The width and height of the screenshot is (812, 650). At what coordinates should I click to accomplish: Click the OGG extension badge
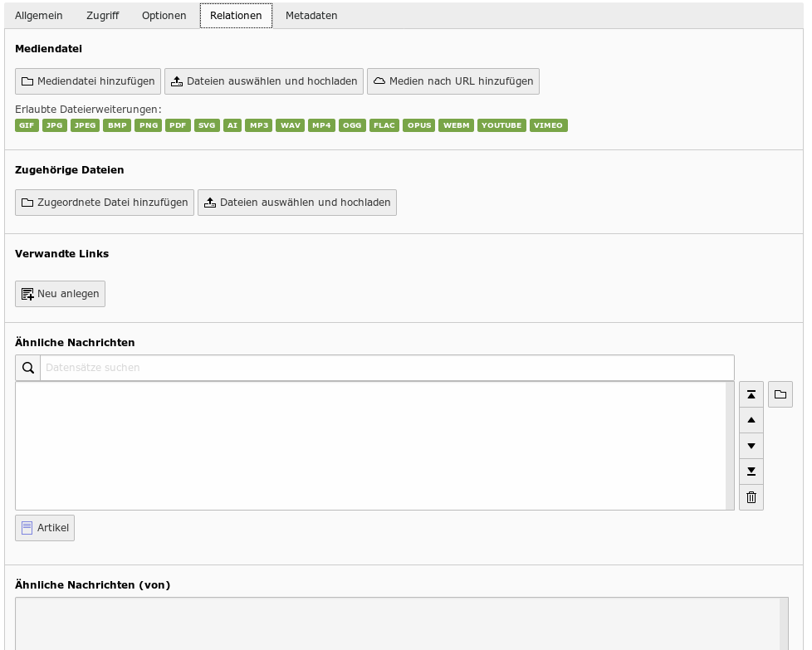point(352,125)
